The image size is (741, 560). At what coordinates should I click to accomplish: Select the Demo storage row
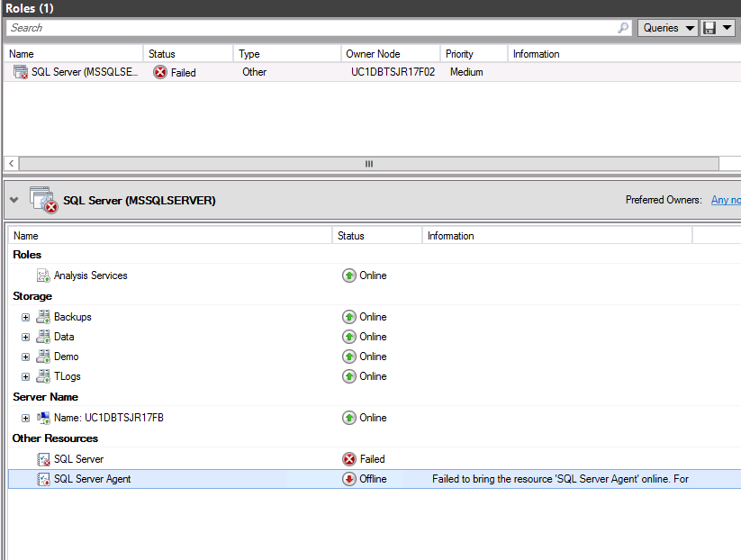click(375, 357)
